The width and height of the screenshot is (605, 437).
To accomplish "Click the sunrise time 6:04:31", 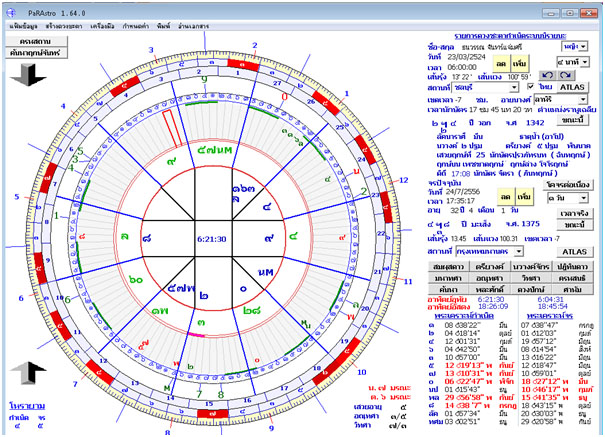I will (551, 299).
